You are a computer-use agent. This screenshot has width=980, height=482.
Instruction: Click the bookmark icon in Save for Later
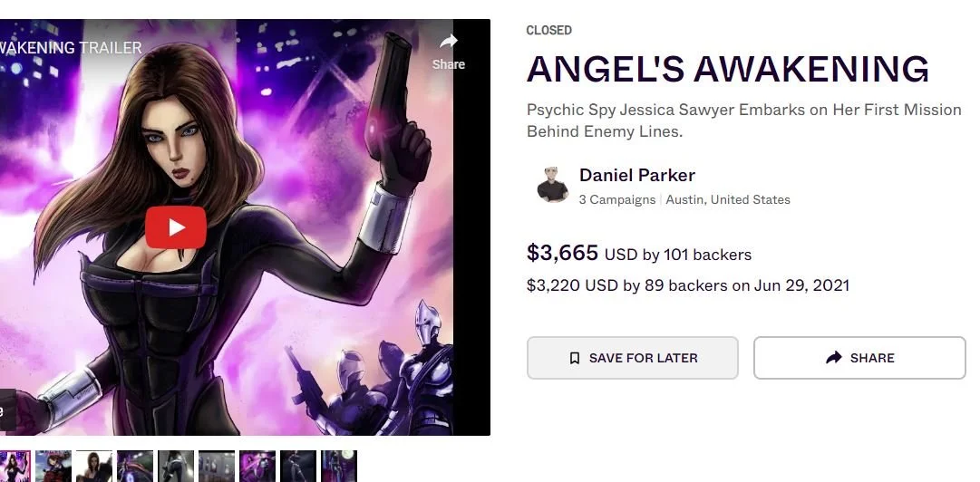pyautogui.click(x=575, y=358)
